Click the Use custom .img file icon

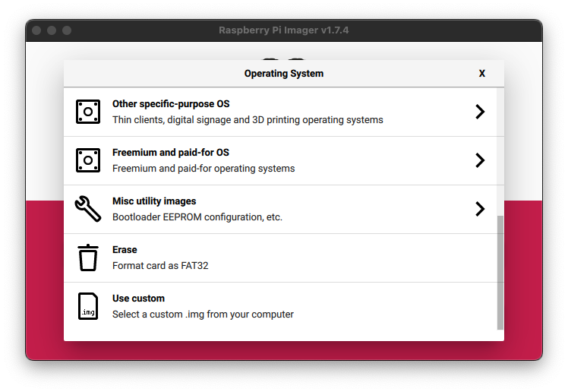point(88,306)
